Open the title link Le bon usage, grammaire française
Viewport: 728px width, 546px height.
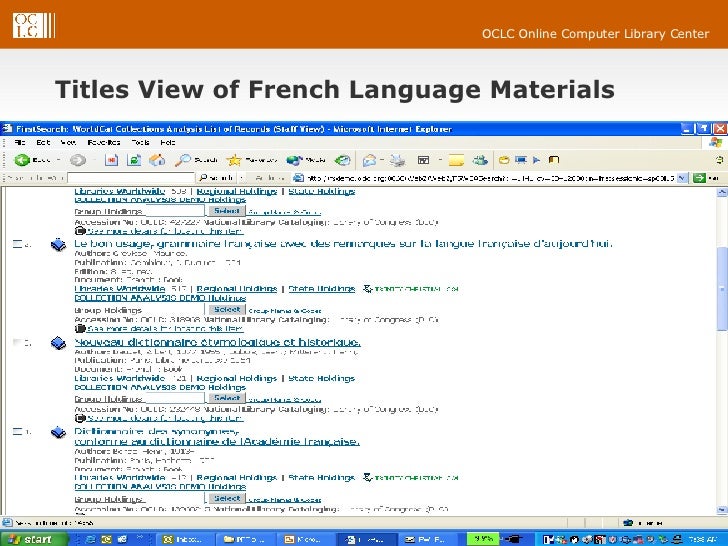(x=344, y=243)
